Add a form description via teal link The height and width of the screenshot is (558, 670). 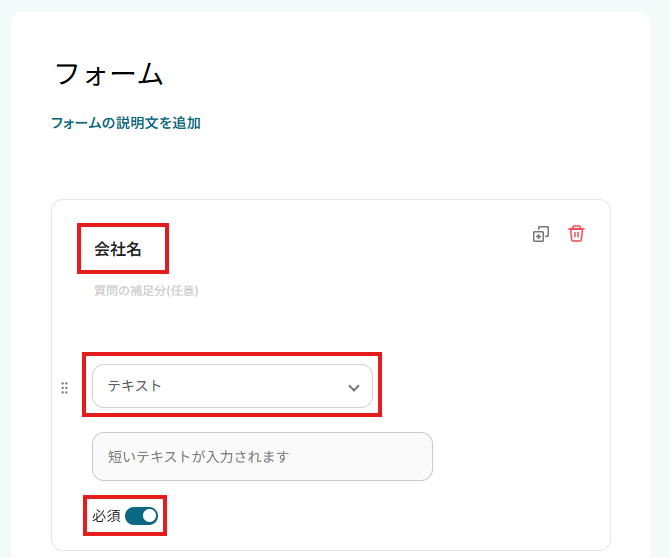click(126, 123)
